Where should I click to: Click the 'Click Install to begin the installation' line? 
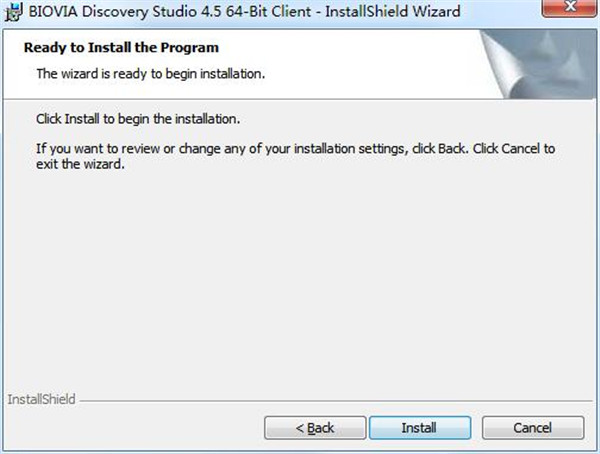tap(138, 119)
